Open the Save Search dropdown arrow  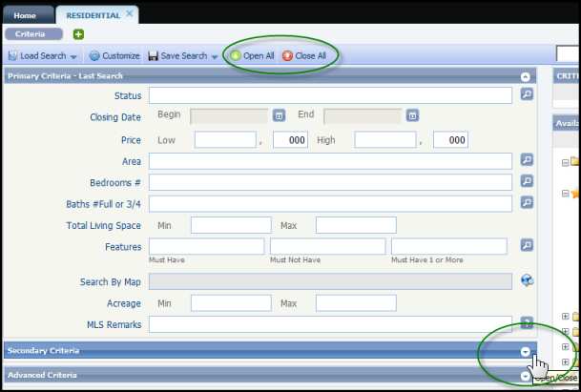click(214, 56)
